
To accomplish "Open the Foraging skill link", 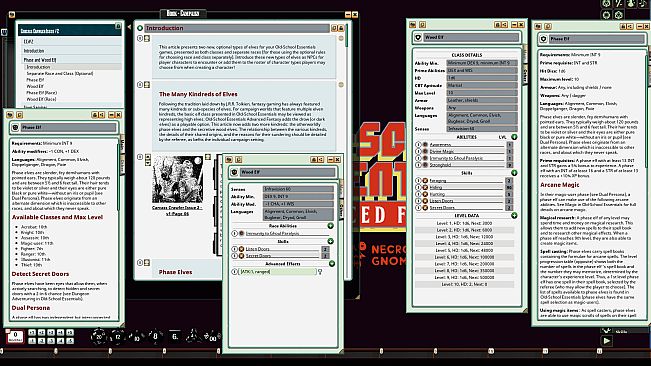I will click(x=438, y=181).
